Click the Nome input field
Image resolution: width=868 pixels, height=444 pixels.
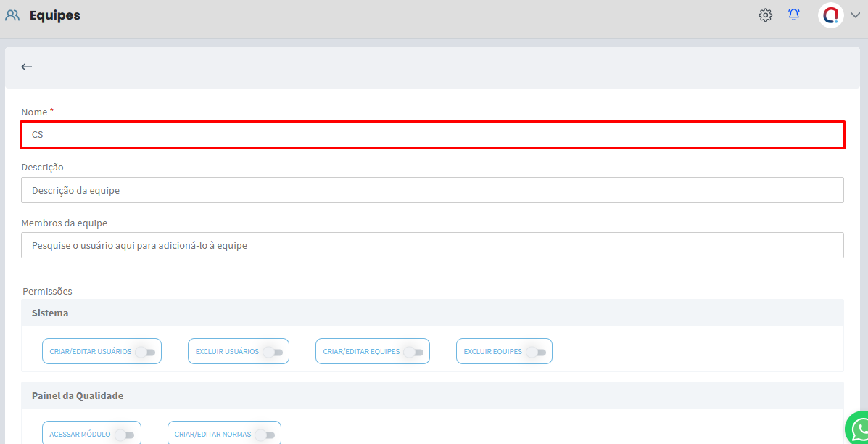tap(432, 135)
